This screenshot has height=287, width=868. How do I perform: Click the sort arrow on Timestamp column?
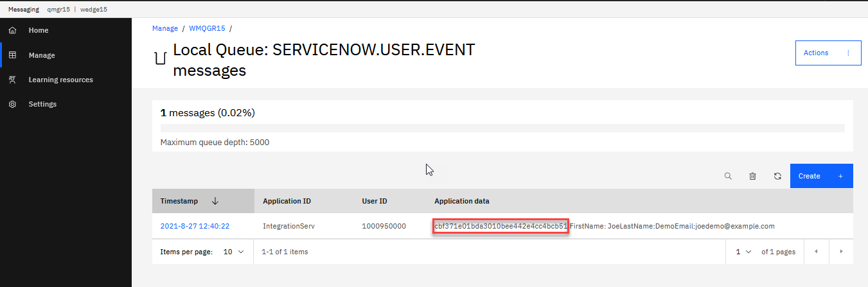click(215, 201)
